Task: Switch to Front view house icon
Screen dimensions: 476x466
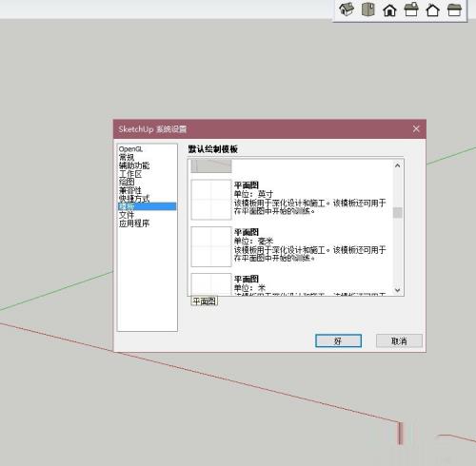Action: tap(389, 10)
